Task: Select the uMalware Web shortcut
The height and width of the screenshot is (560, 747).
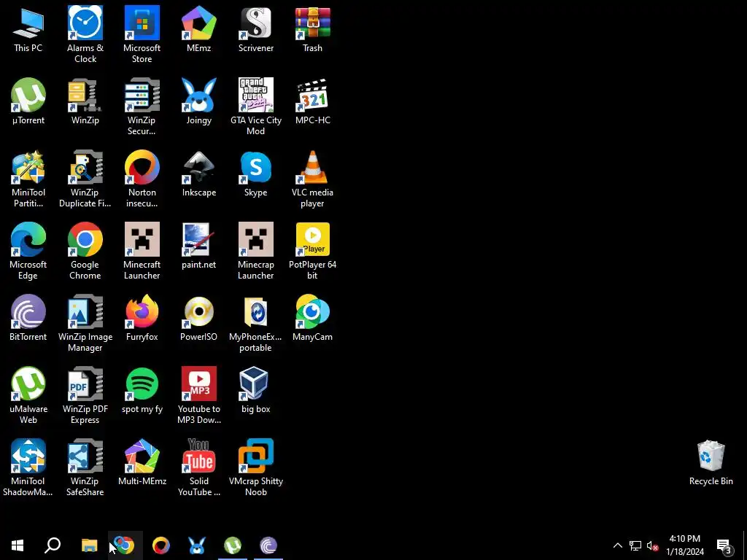Action: point(28,395)
